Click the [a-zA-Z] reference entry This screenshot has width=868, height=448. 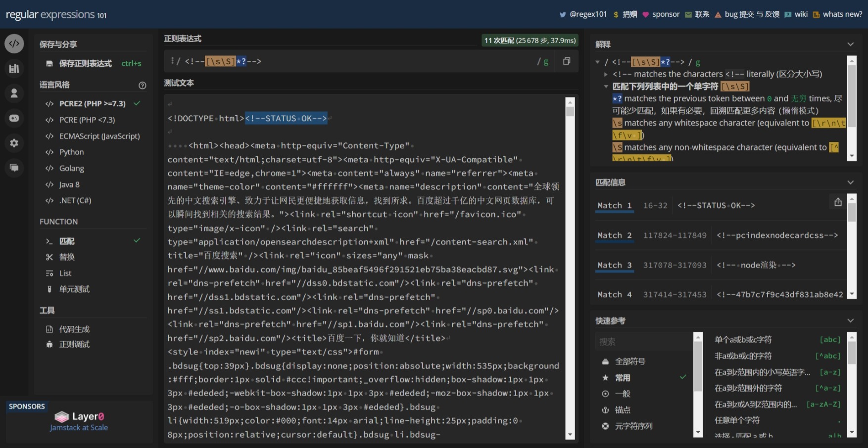777,404
